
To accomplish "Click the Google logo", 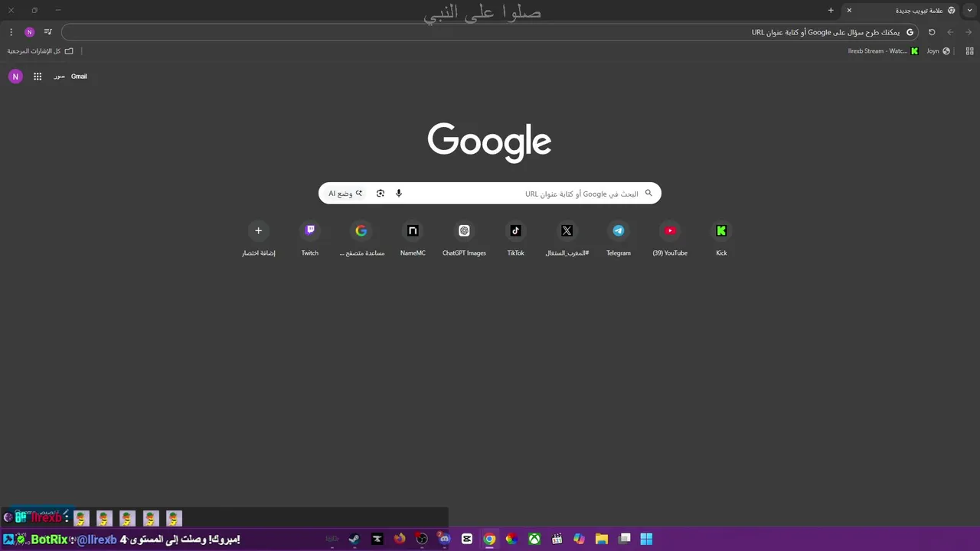I will (489, 142).
